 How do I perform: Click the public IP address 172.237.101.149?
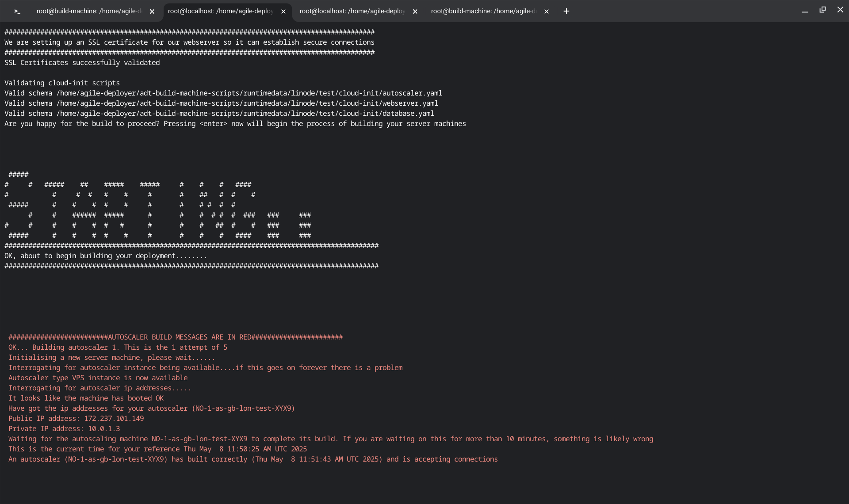[114, 419]
